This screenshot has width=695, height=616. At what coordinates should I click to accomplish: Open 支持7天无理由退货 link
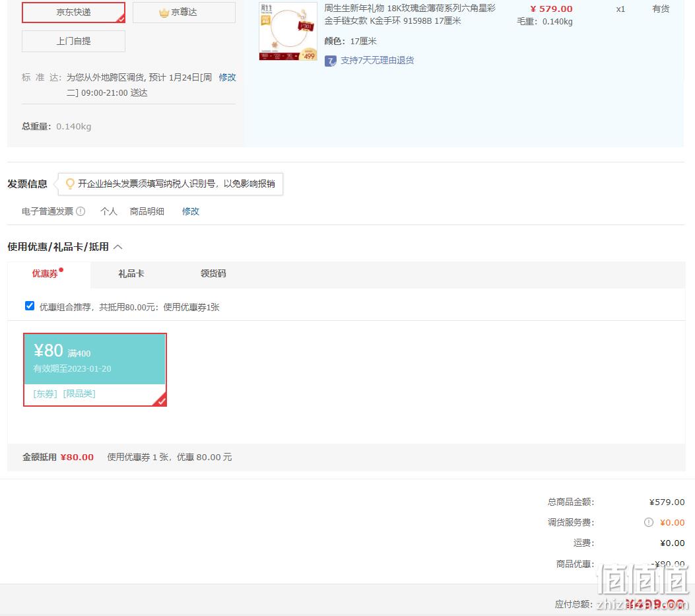(377, 60)
